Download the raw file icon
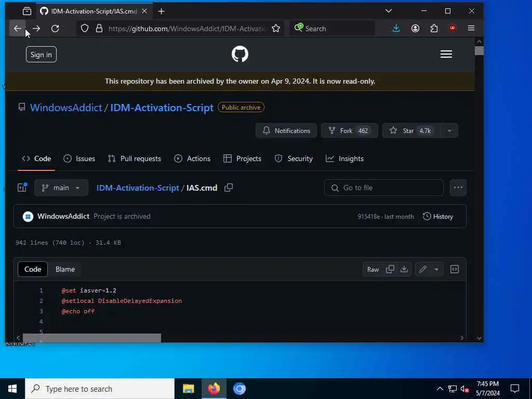532x399 pixels. click(404, 270)
